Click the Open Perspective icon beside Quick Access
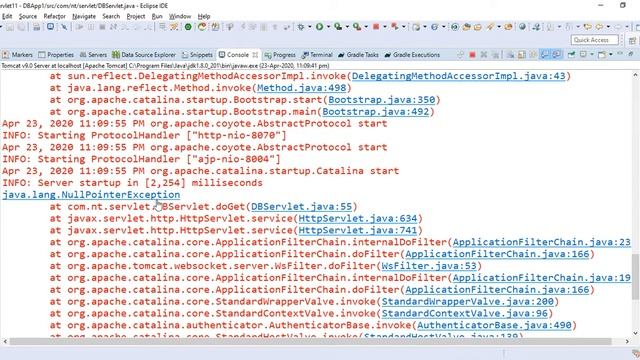Screen dimensions: 640x360 pyautogui.click(x=632, y=40)
